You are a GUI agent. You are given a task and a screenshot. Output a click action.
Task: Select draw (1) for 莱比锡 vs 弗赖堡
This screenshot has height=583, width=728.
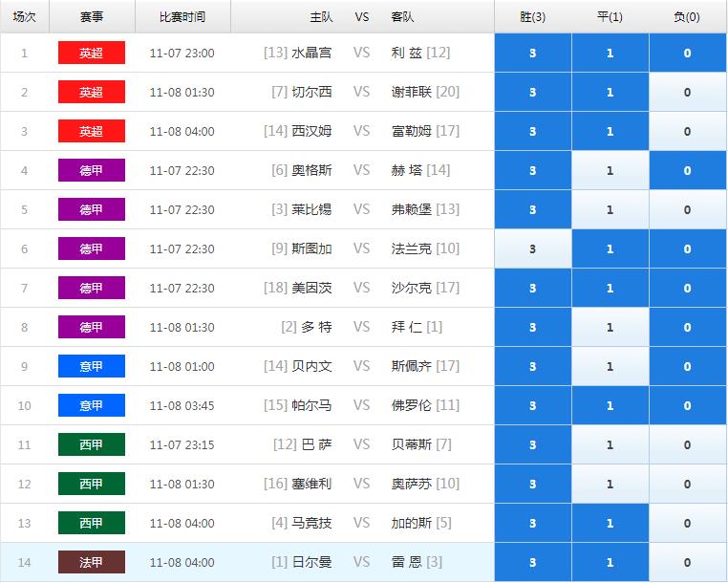610,209
